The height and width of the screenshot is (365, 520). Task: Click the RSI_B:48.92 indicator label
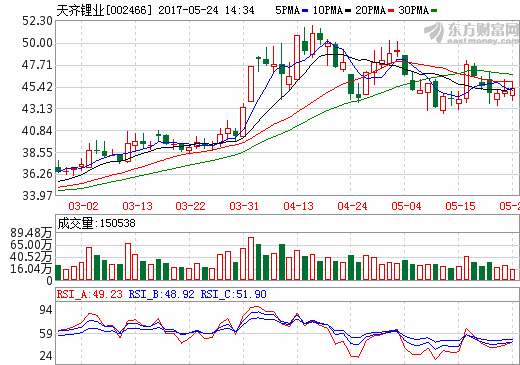[x=161, y=294]
